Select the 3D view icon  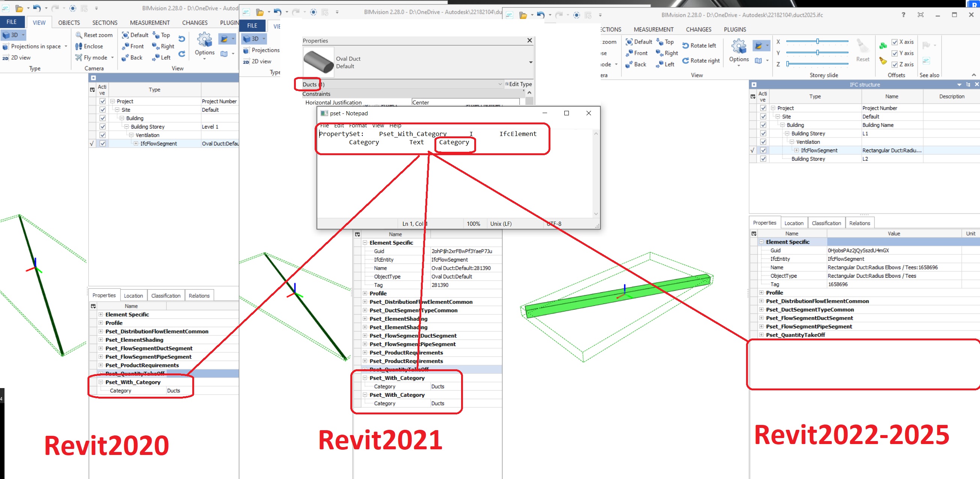11,35
